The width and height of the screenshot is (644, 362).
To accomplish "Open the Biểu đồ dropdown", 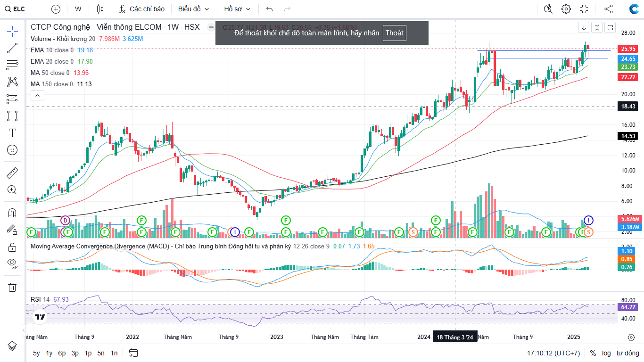I will tap(193, 9).
